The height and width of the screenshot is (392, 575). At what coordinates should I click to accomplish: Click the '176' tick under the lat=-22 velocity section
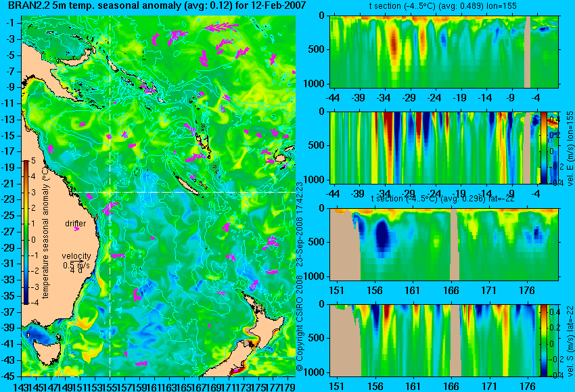[x=527, y=387]
